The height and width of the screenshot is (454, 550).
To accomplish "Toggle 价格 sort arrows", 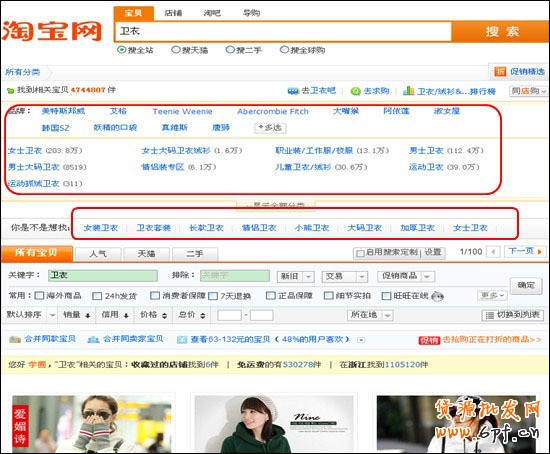I will [x=164, y=315].
